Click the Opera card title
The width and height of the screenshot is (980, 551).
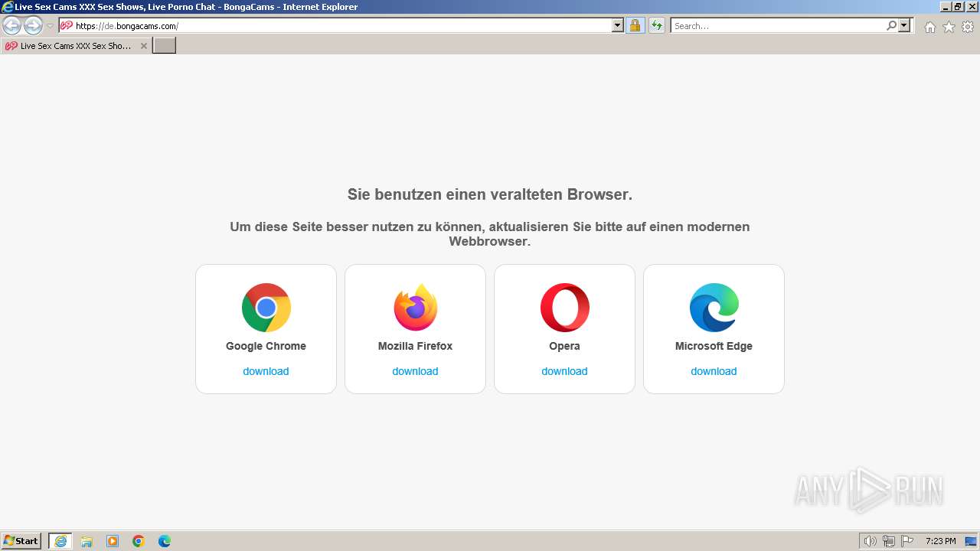564,346
